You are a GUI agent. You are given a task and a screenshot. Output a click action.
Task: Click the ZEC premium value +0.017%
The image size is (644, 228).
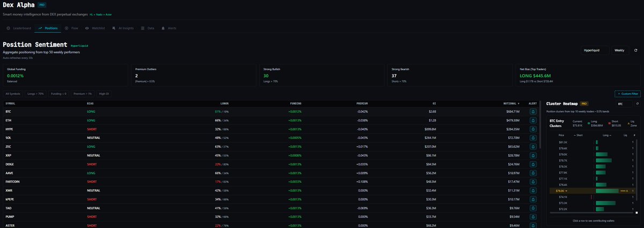click(x=362, y=146)
